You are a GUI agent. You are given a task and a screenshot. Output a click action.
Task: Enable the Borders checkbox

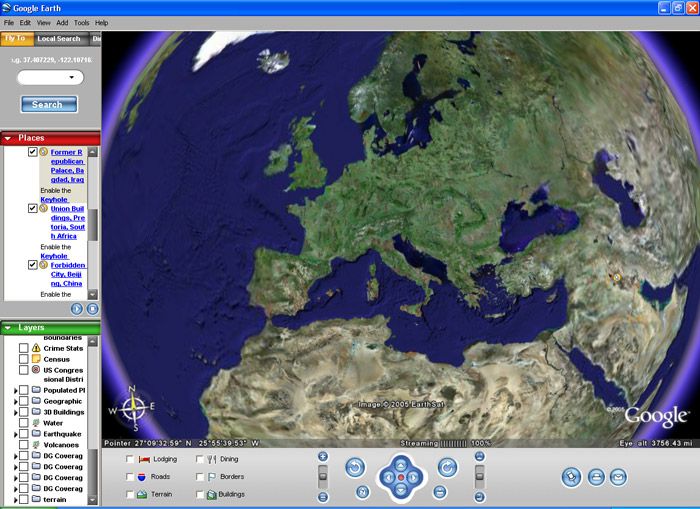pyautogui.click(x=200, y=477)
